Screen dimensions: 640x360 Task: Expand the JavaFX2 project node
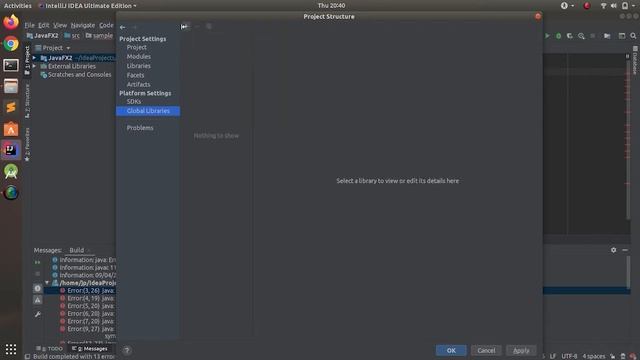(35, 58)
